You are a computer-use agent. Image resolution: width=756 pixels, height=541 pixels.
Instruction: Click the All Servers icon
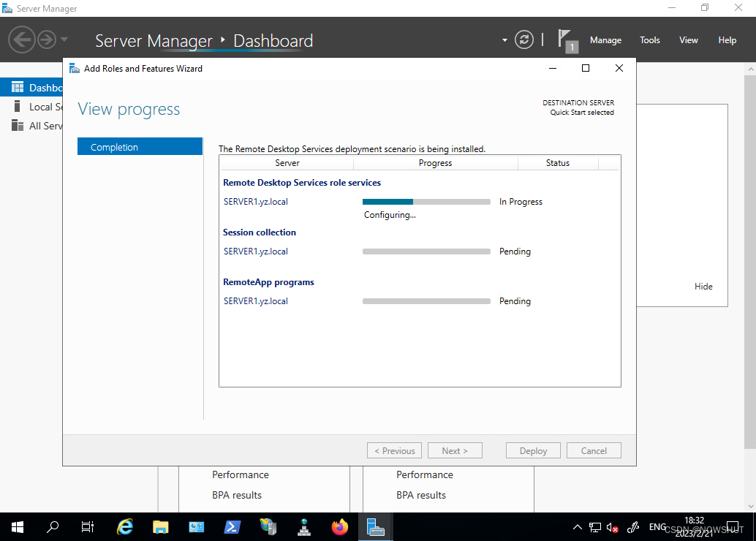(x=18, y=125)
